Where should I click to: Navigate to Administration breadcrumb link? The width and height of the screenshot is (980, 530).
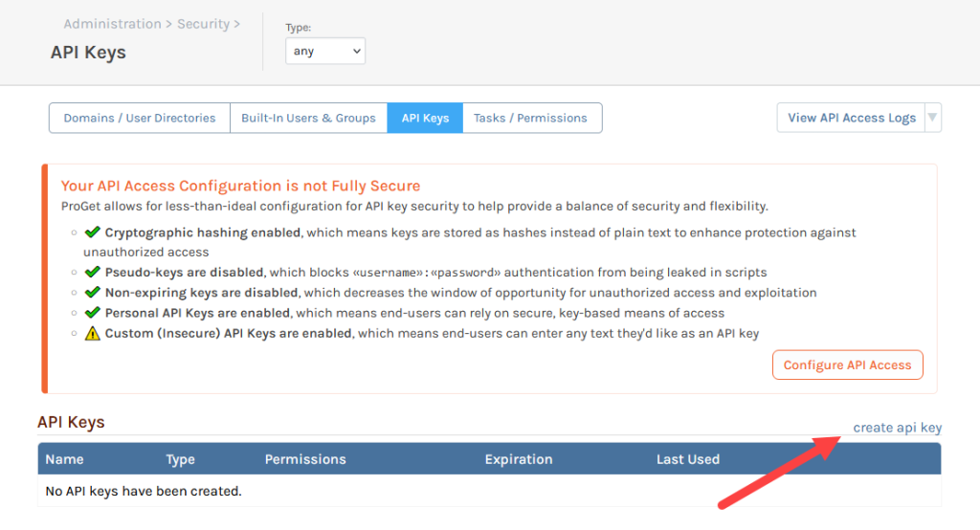point(112,24)
